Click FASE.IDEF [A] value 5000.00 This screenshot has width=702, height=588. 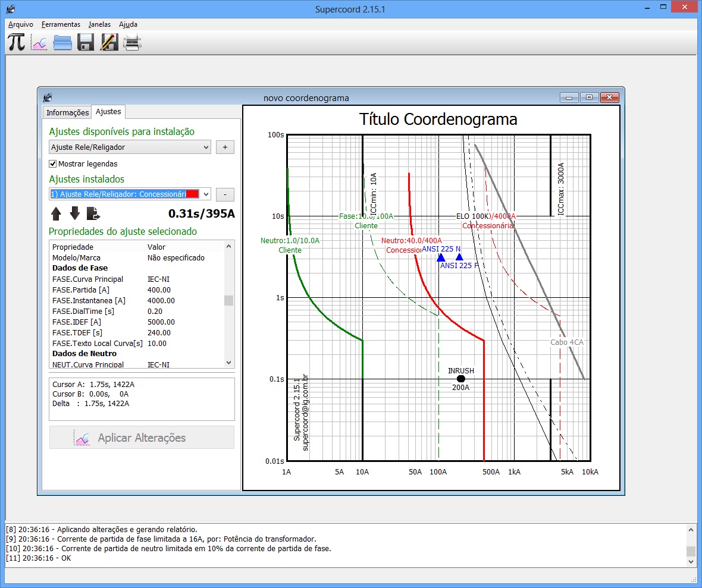click(161, 322)
